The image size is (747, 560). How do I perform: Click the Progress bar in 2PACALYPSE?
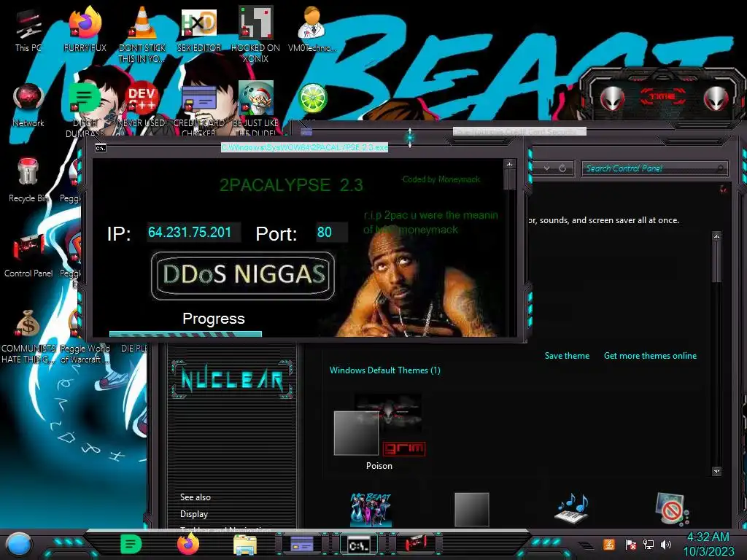click(x=185, y=334)
